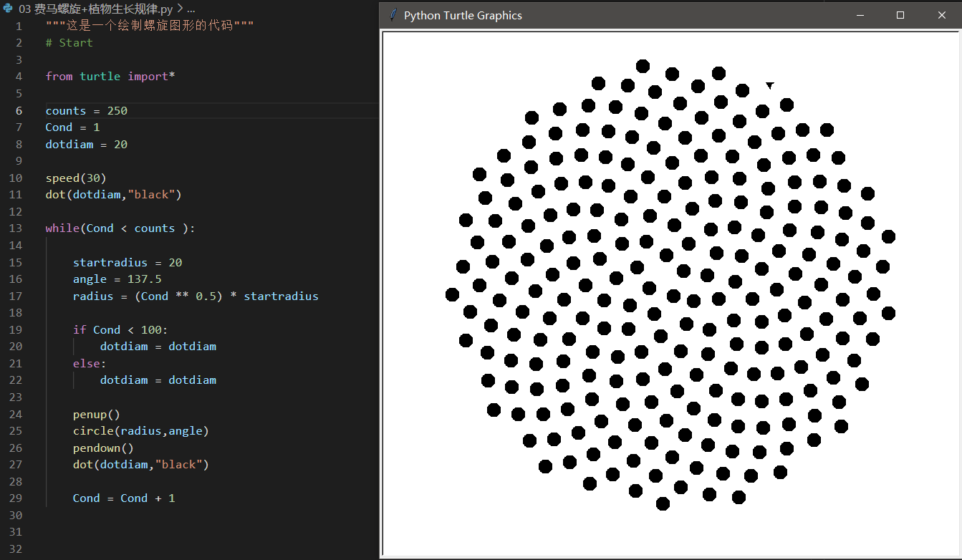Click the Python file icon in breadcrumb

click(x=8, y=9)
